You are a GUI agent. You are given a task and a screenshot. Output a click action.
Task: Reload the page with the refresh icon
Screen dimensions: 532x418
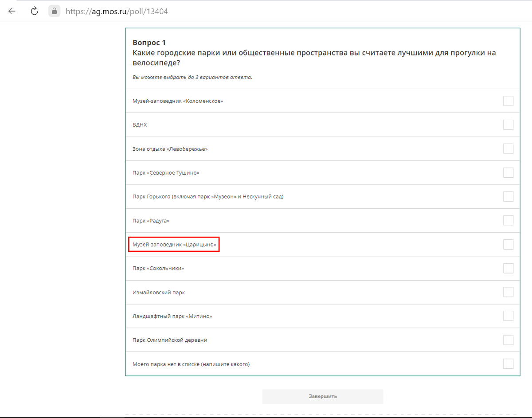tap(34, 11)
